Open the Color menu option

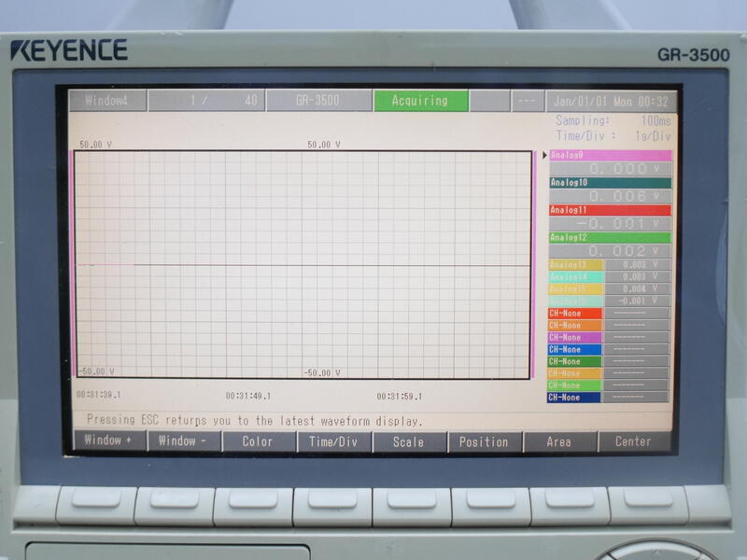258,441
